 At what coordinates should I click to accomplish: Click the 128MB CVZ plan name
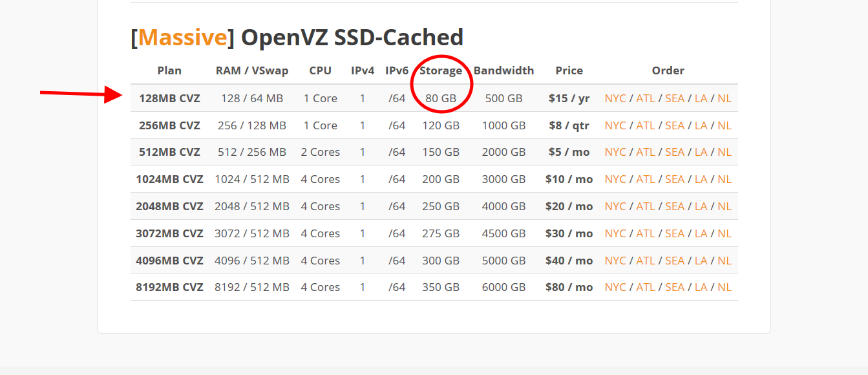[x=169, y=98]
